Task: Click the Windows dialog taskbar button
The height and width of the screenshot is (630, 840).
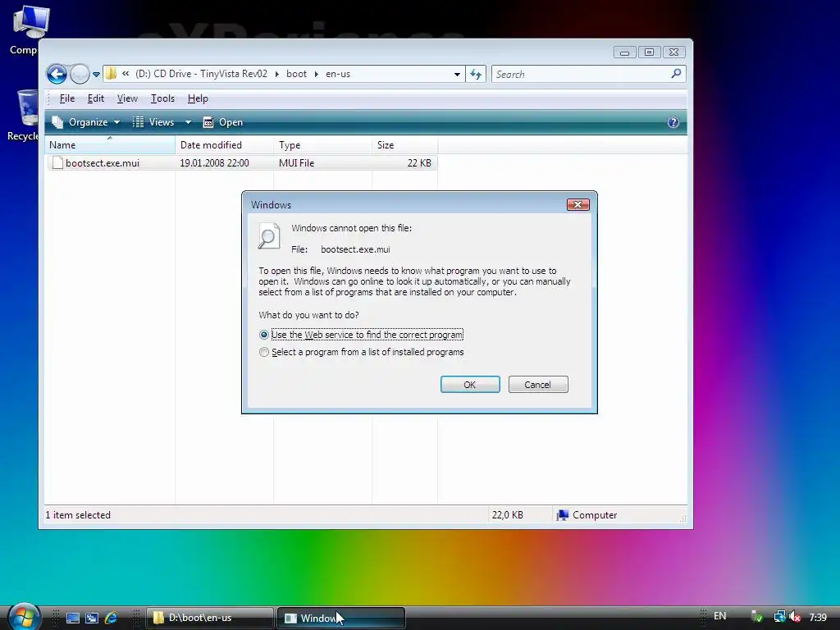Action: 340,618
